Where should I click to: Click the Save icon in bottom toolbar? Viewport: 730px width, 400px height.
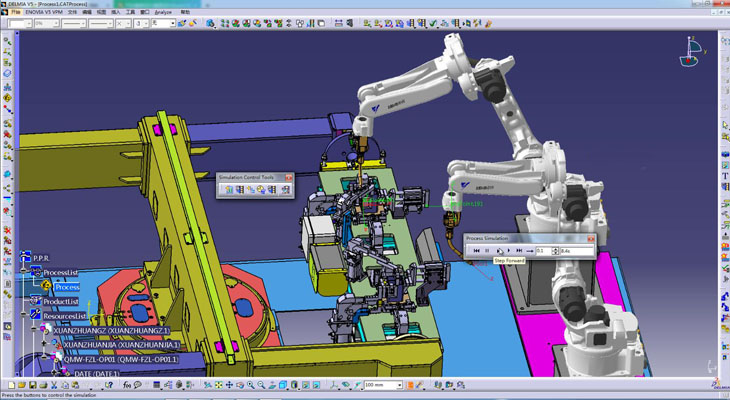(33, 385)
